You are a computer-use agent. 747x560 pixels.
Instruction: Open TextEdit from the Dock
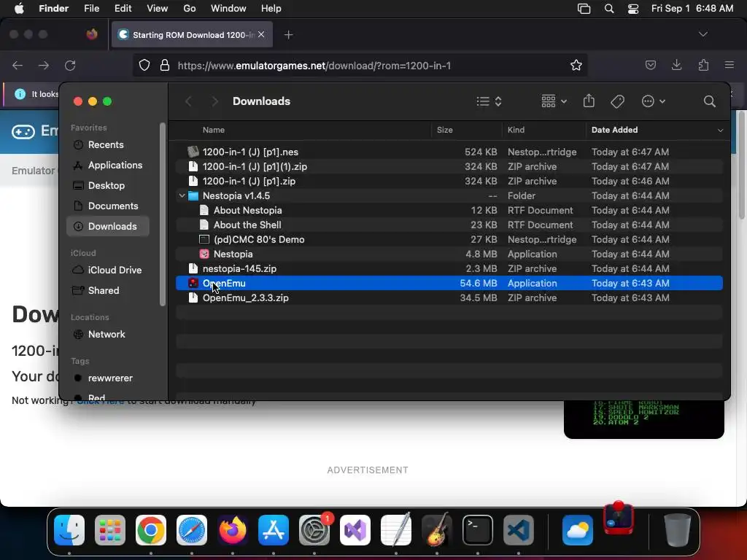(396, 529)
